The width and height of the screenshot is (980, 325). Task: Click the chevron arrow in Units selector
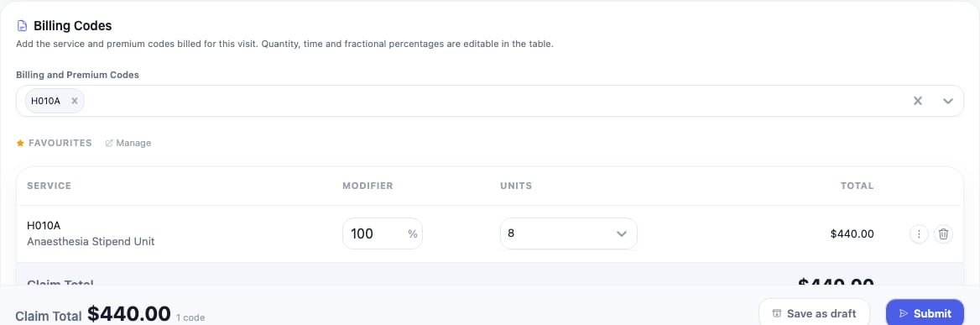click(621, 233)
